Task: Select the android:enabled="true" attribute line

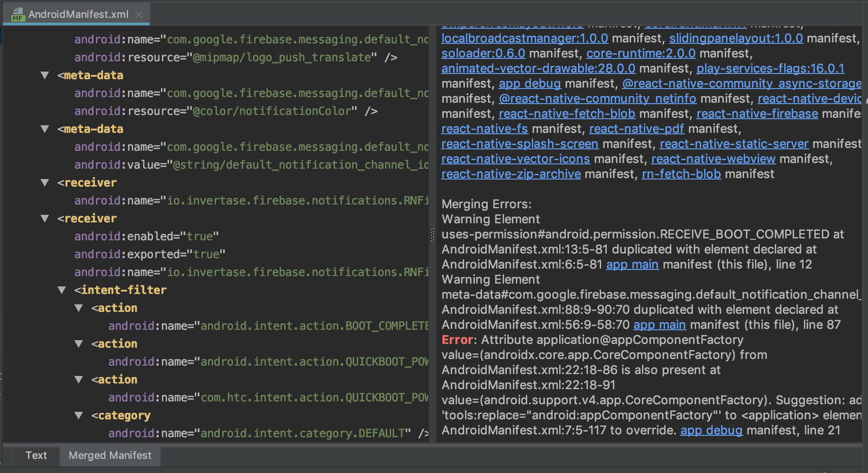Action: pos(146,236)
